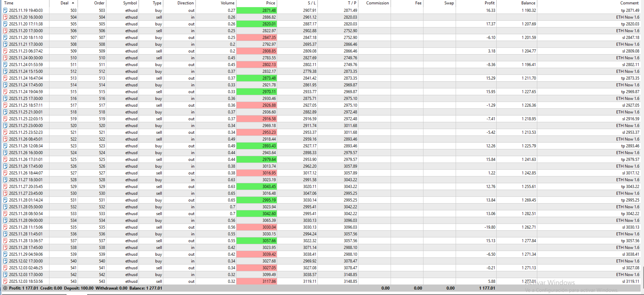Click the Volume column header
This screenshot has height=295, width=644.
click(x=228, y=3)
